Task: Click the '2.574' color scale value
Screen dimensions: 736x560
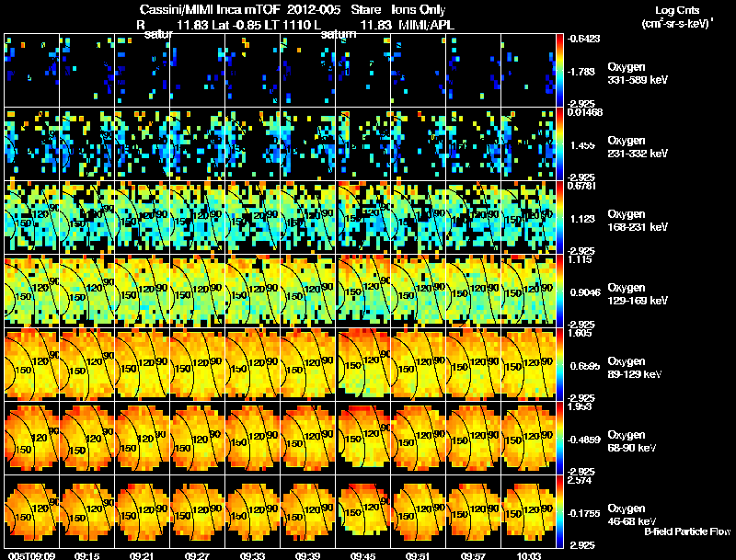Action: 580,480
